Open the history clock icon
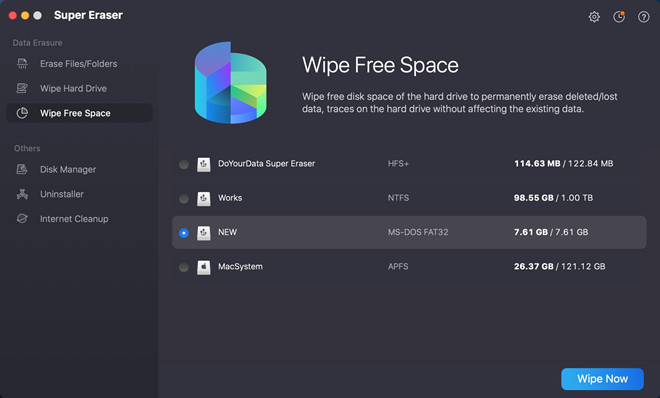The width and height of the screenshot is (660, 398). point(619,17)
